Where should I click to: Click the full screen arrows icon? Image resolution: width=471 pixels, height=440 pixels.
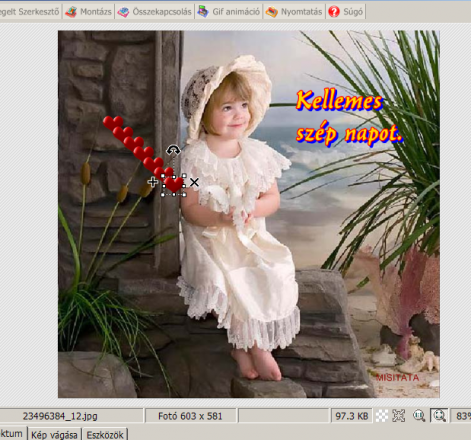(399, 416)
